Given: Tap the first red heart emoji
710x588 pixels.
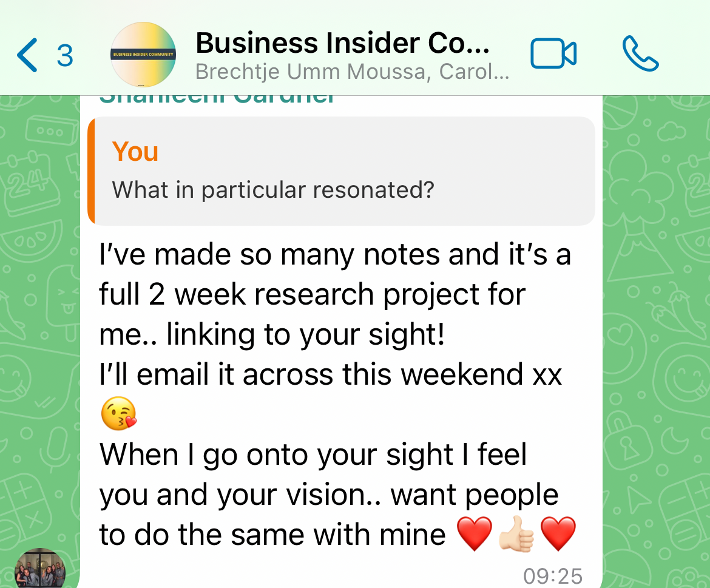Looking at the screenshot, I should coord(474,533).
